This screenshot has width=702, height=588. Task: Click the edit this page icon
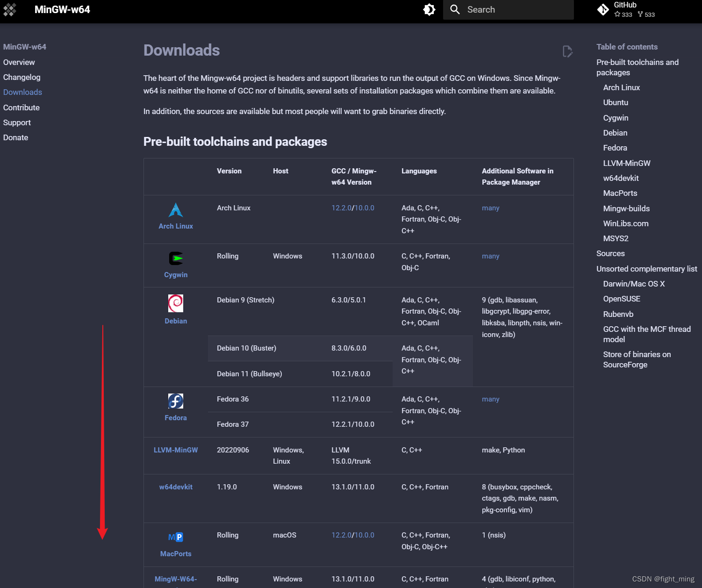(567, 51)
